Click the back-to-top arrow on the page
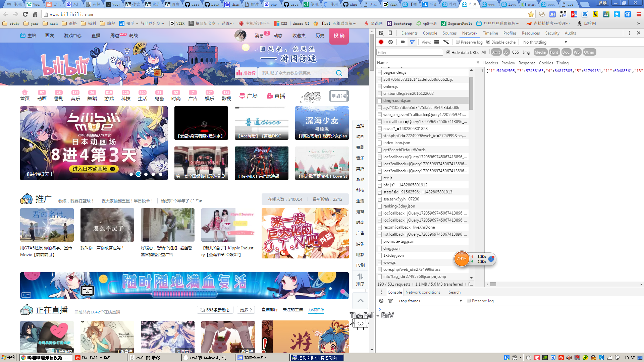 point(361,301)
